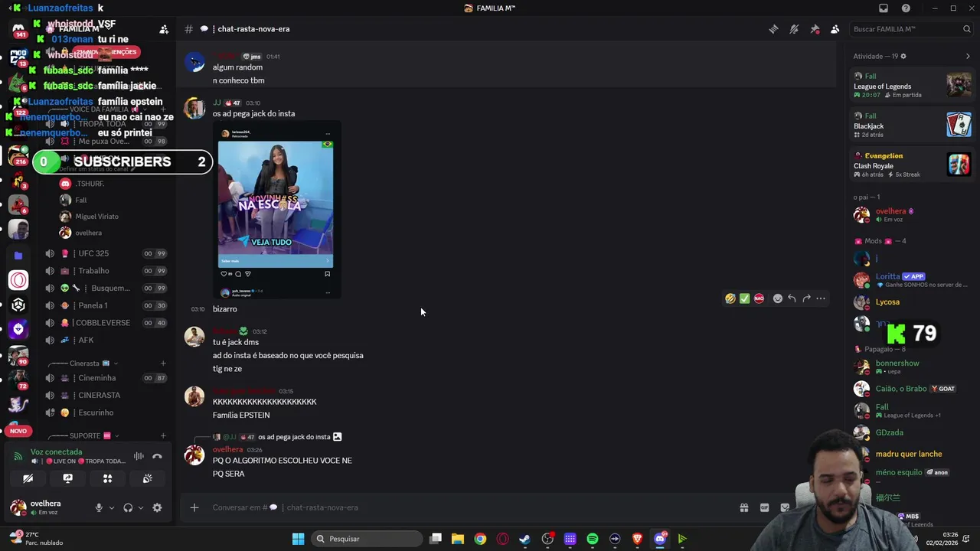Open the Instagram ad image attachment
980x551 pixels.
click(x=276, y=210)
